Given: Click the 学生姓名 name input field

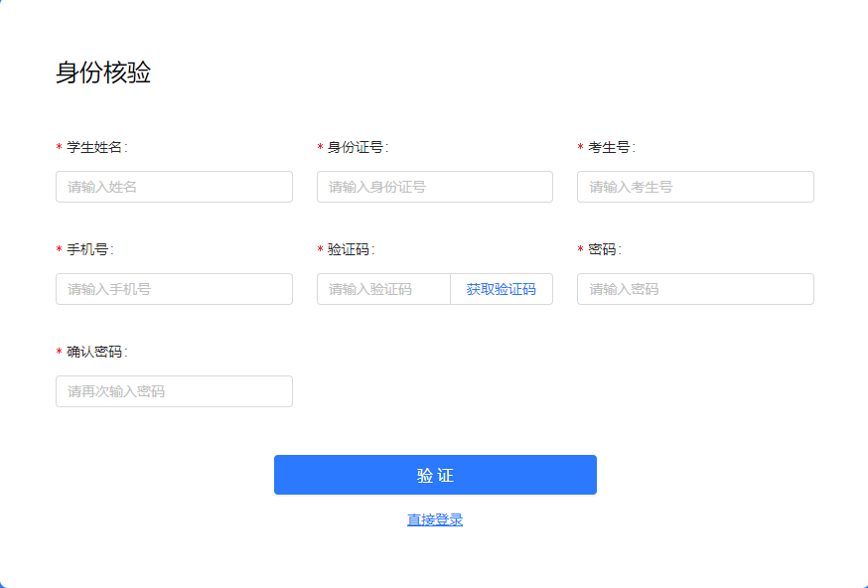Looking at the screenshot, I should click(x=174, y=187).
